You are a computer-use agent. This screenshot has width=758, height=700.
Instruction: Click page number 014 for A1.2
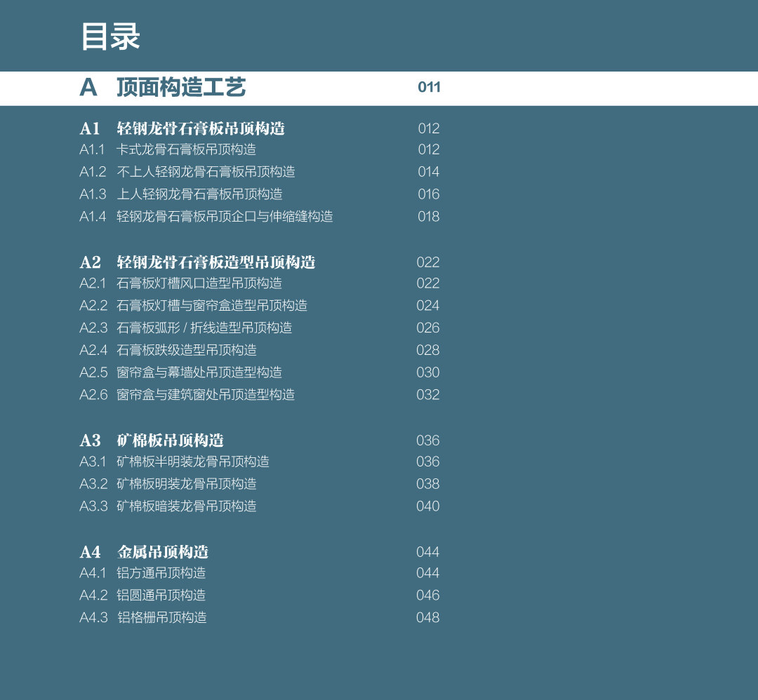click(x=428, y=172)
